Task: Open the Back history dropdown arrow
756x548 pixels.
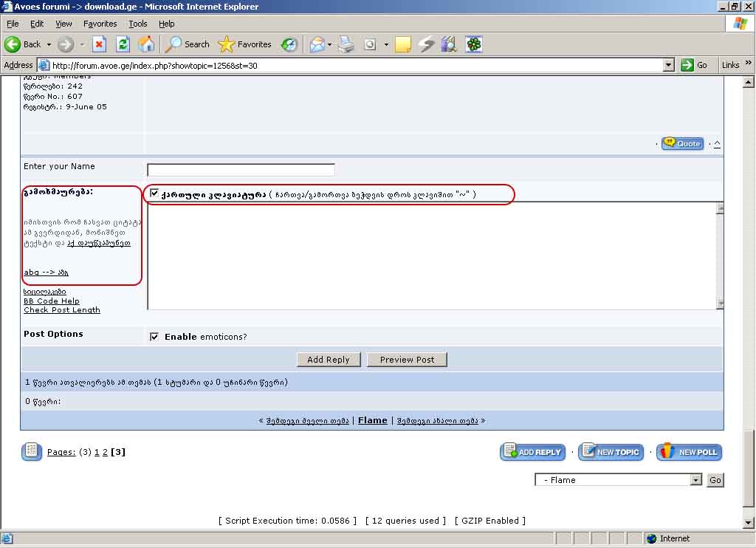Action: pos(49,44)
